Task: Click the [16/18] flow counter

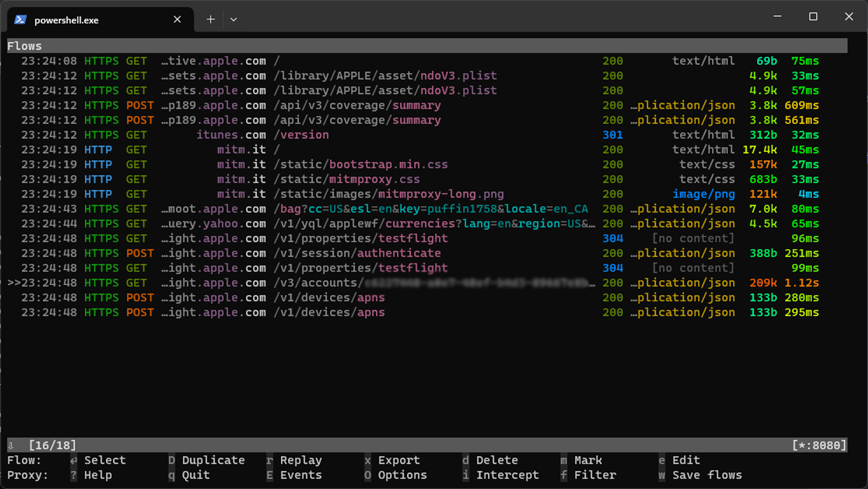Action: pos(52,445)
